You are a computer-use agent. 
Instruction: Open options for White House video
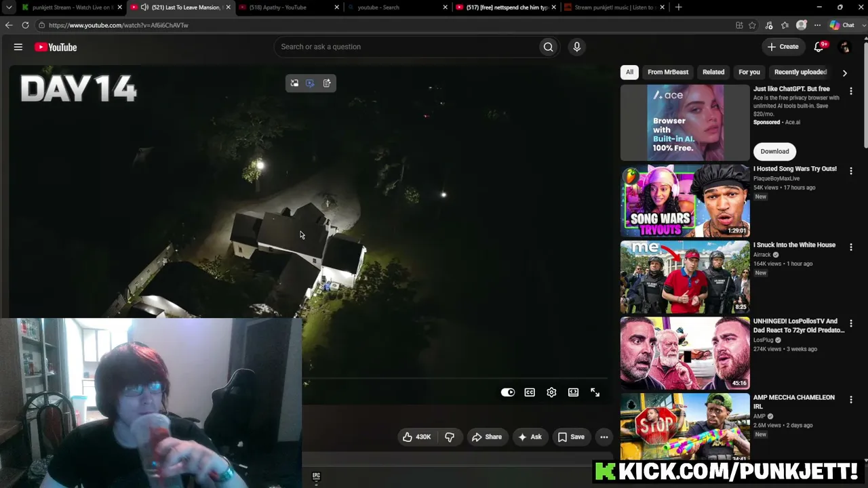pos(851,247)
